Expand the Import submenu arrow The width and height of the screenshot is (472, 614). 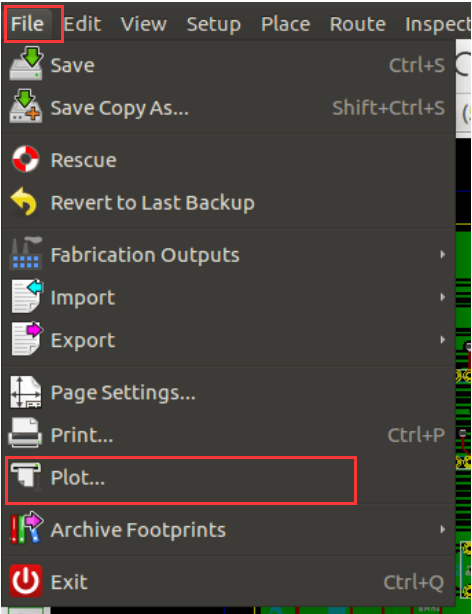[x=442, y=297]
